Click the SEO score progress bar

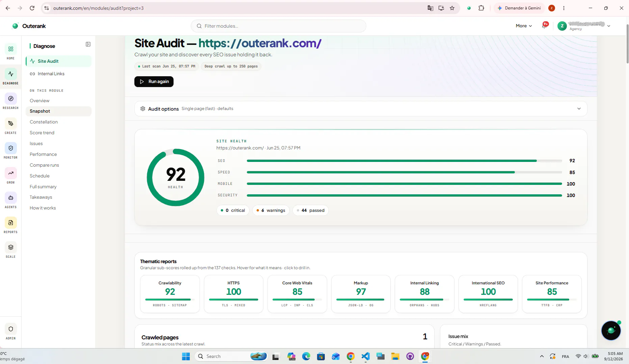[x=404, y=161]
